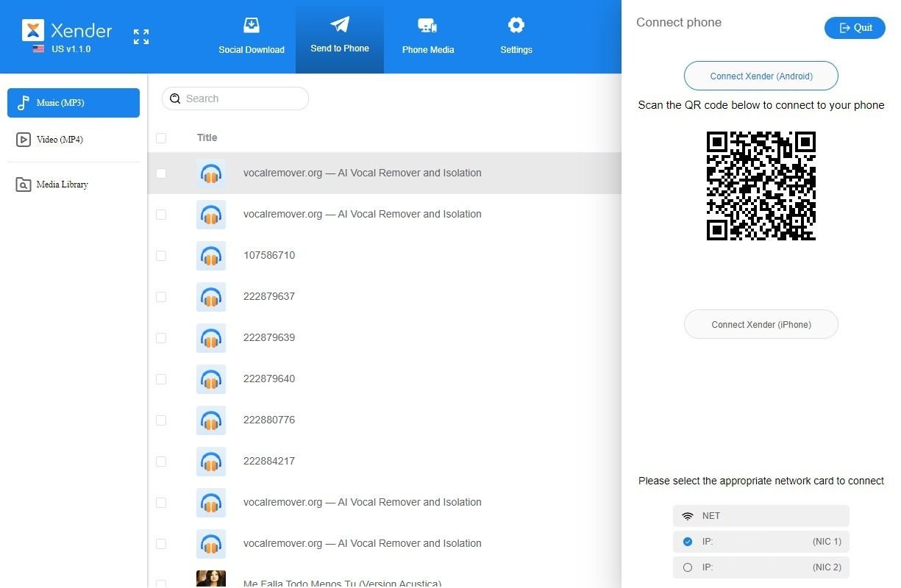Click the Connect Xender (Android) button
901x588 pixels.
[x=761, y=76]
